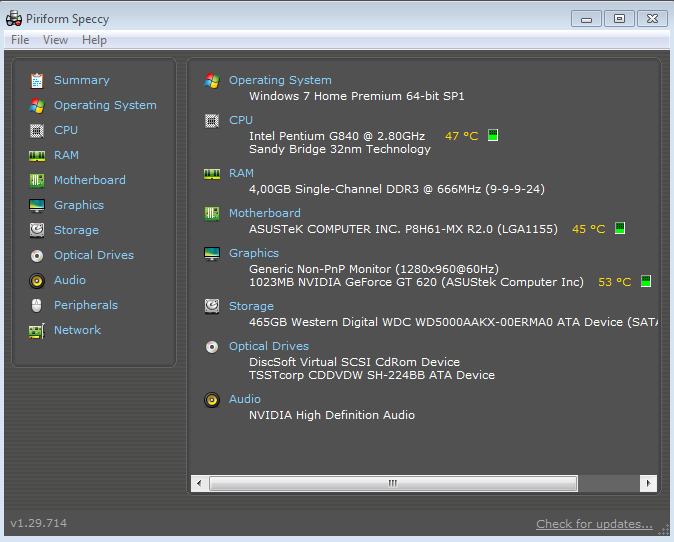
Task: Select the Peripherals mouse icon in the sidebar
Action: coord(37,306)
